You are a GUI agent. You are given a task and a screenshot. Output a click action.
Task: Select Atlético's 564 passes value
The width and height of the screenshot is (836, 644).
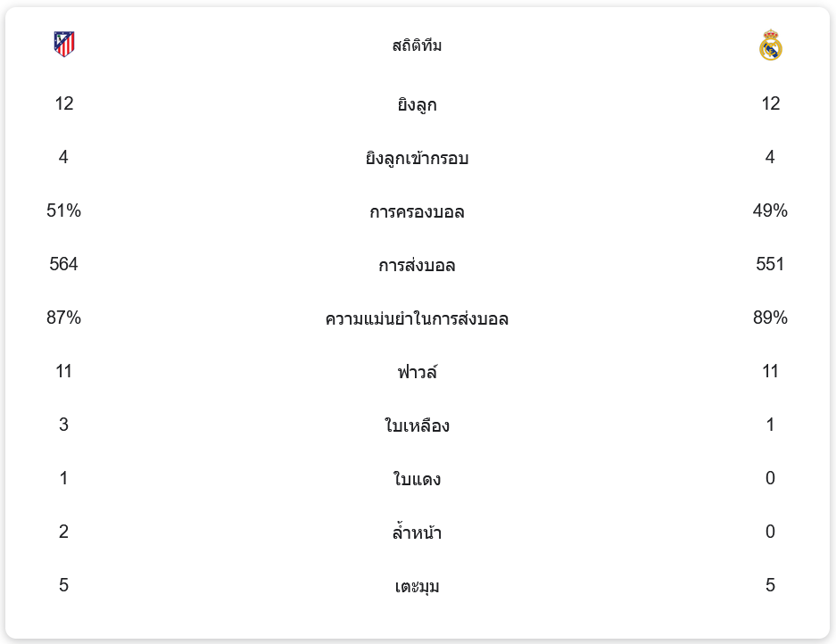tap(64, 265)
